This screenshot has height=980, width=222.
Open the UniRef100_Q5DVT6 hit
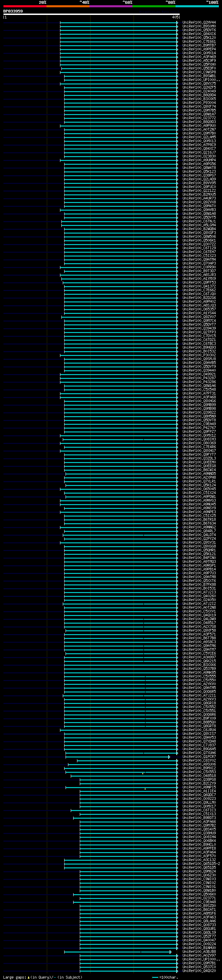pyautogui.click(x=199, y=30)
